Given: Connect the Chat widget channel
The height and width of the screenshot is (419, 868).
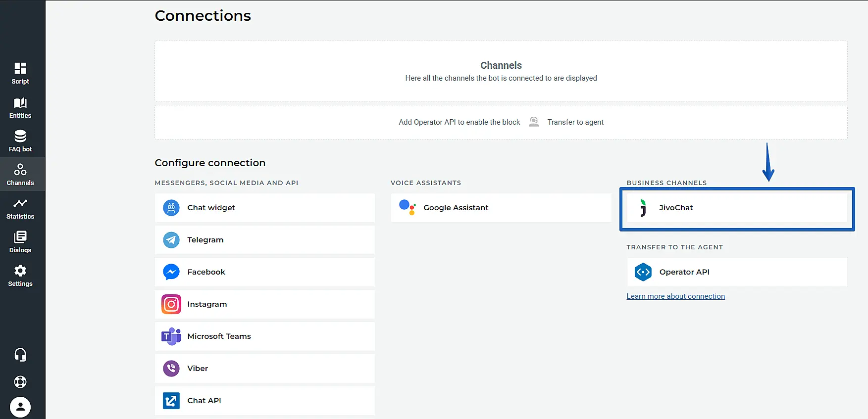Looking at the screenshot, I should click(x=265, y=208).
